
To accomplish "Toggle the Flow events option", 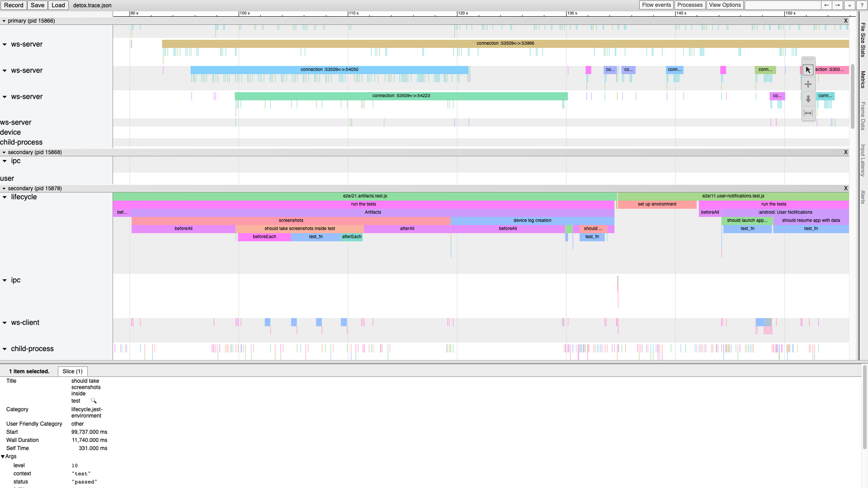I will coord(656,5).
